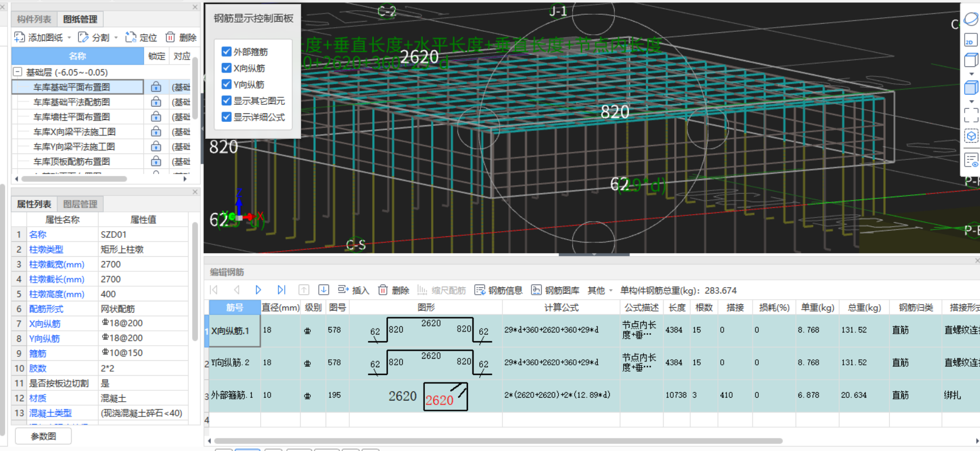The image size is (980, 451).
Task: Close the property list panel
Action: [195, 192]
